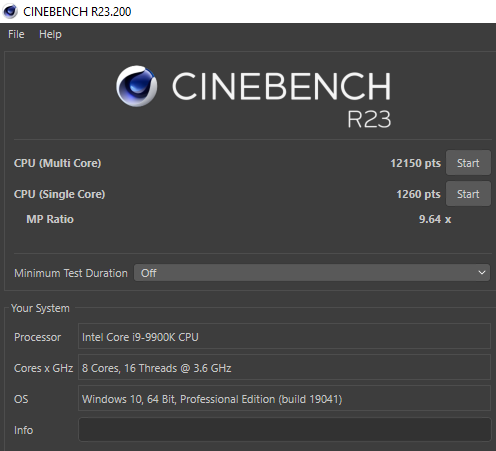Click the Processor field showing i9-9900K
496x451 pixels.
284,337
